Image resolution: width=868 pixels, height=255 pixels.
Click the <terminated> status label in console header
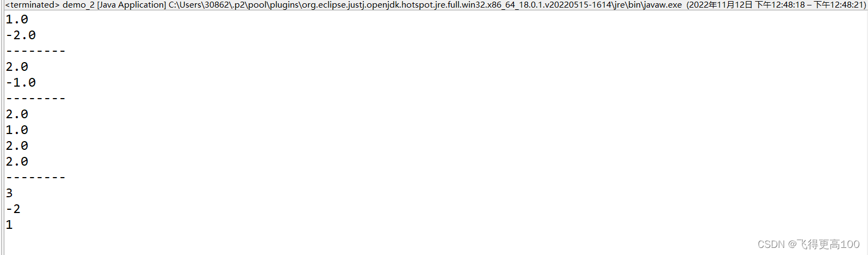(x=32, y=5)
